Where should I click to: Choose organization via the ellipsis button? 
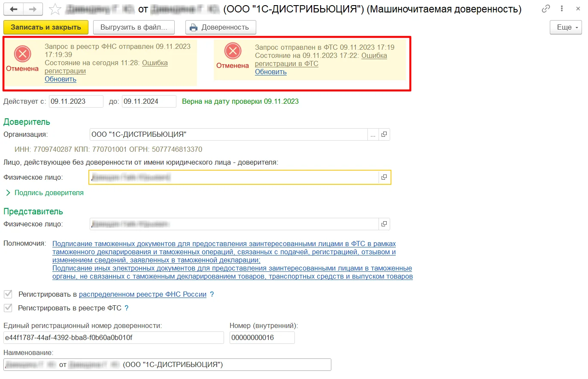click(373, 135)
